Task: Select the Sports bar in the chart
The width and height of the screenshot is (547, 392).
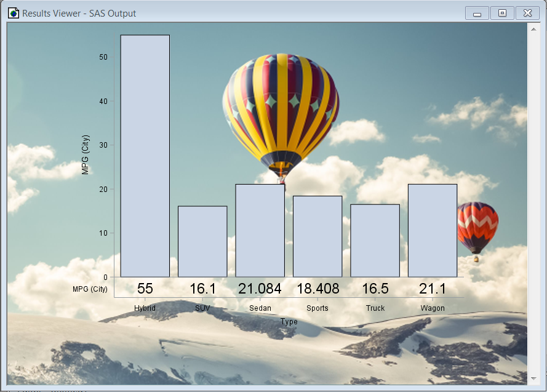Action: point(317,236)
